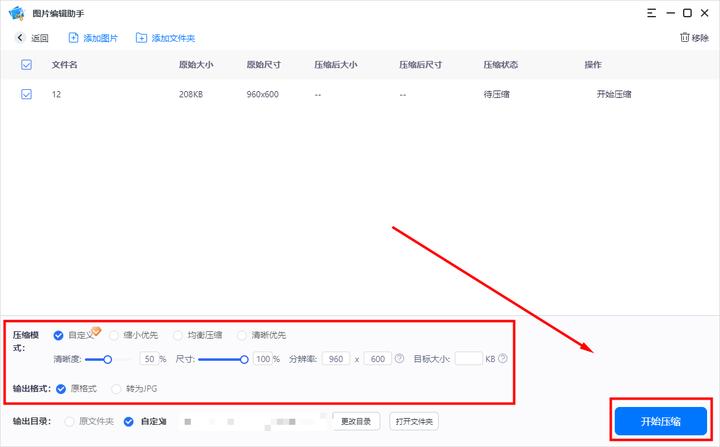Viewport: 720px width, 447px height.
Task: Uncheck the checkbox for file 12
Action: (27, 94)
